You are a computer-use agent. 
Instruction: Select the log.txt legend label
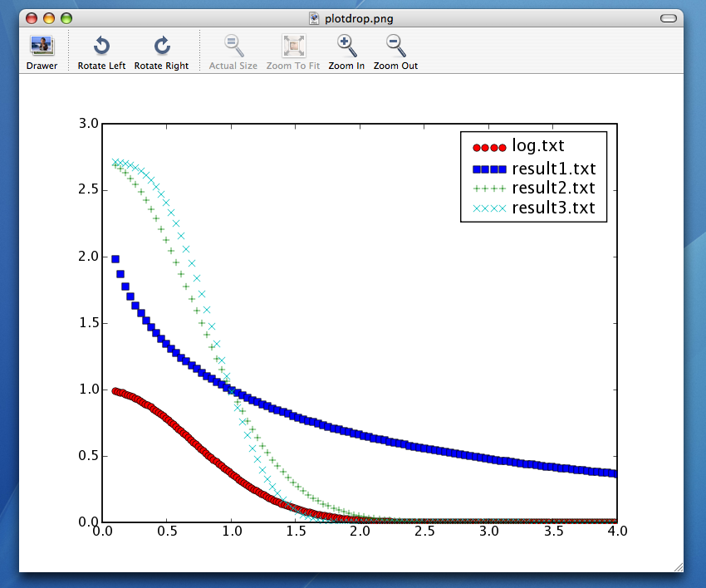tap(538, 145)
